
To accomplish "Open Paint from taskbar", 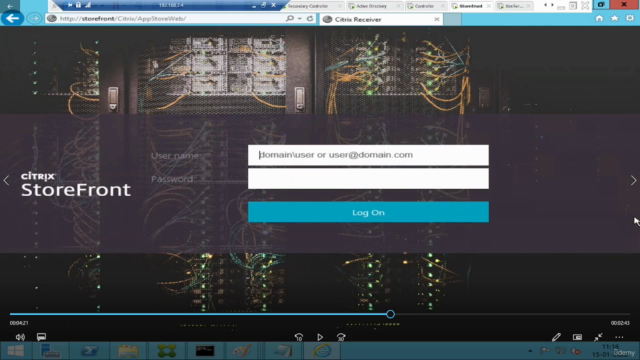I will pos(242,351).
